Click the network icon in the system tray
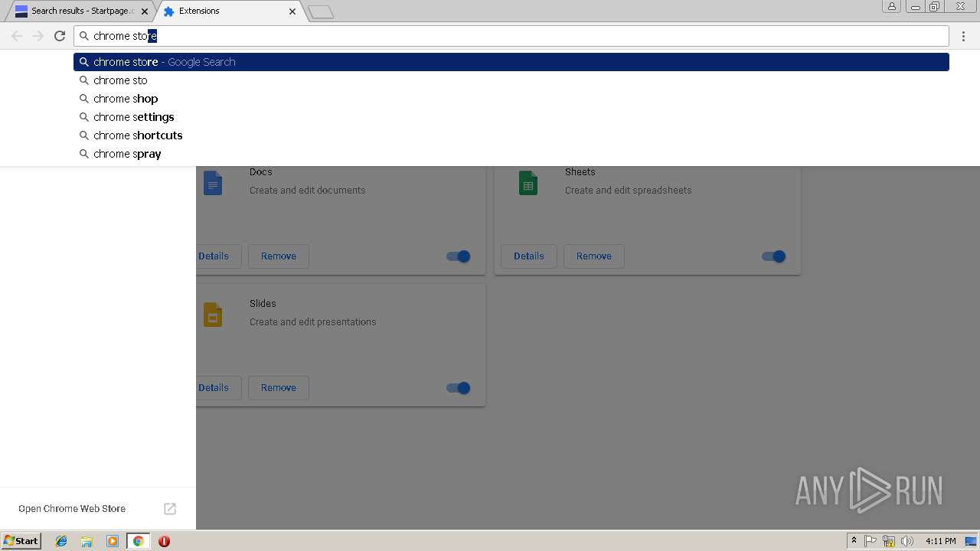 pyautogui.click(x=889, y=541)
